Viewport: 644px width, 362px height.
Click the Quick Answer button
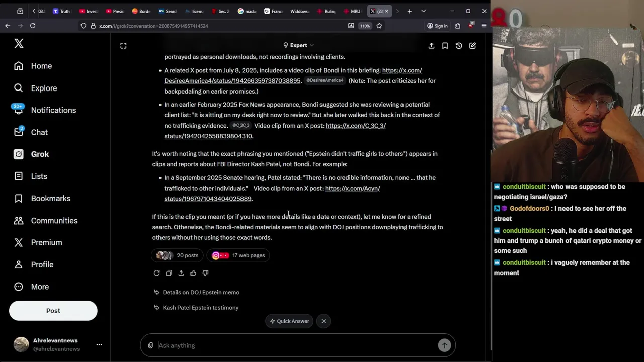(x=289, y=321)
